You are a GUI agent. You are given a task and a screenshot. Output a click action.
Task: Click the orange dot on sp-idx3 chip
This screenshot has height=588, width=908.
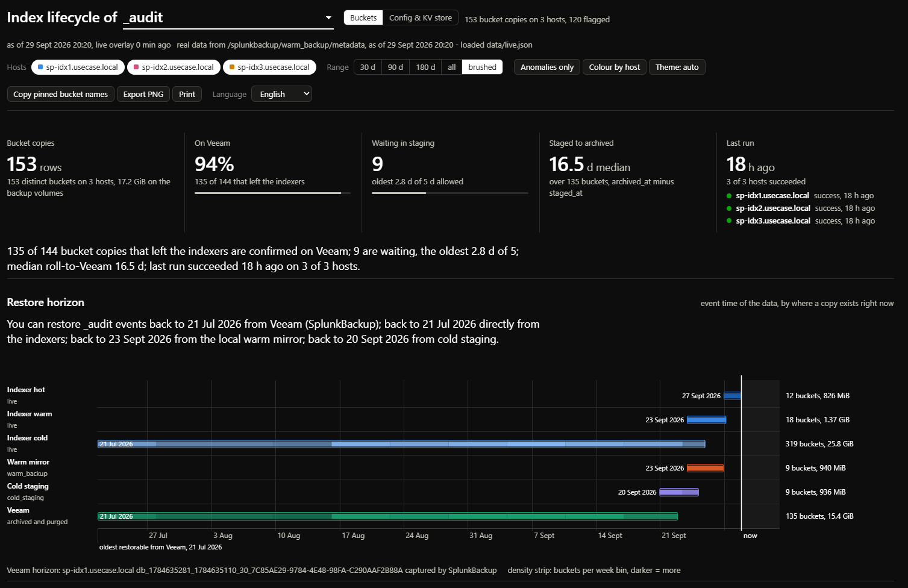[x=232, y=67]
